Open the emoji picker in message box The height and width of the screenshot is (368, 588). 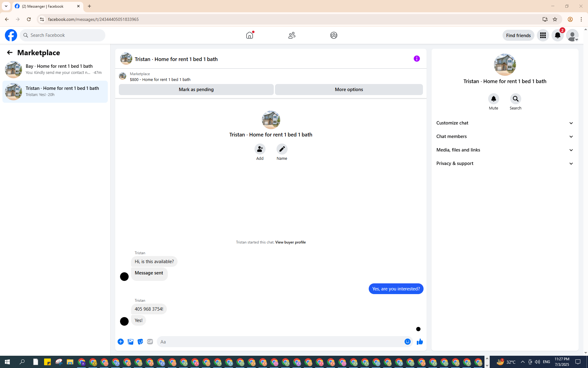click(407, 342)
